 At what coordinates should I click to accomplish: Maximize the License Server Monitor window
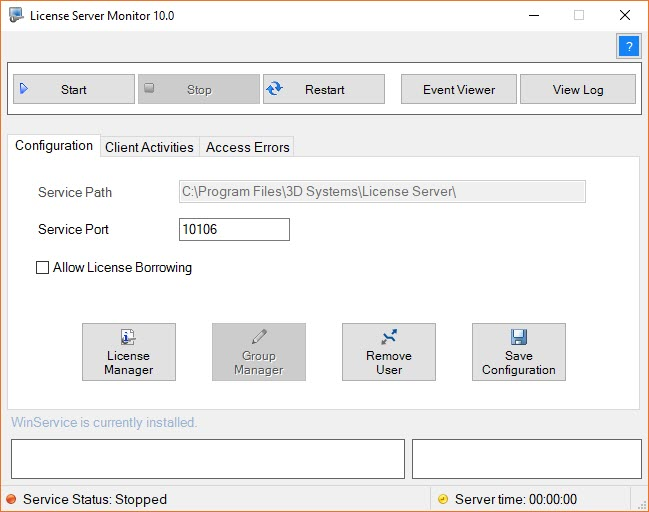coord(578,16)
